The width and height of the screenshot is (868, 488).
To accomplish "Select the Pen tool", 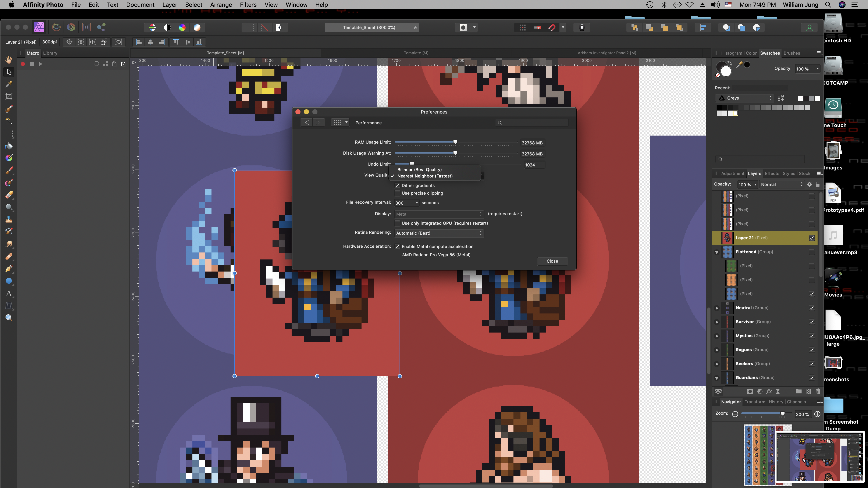I will pos(9,269).
